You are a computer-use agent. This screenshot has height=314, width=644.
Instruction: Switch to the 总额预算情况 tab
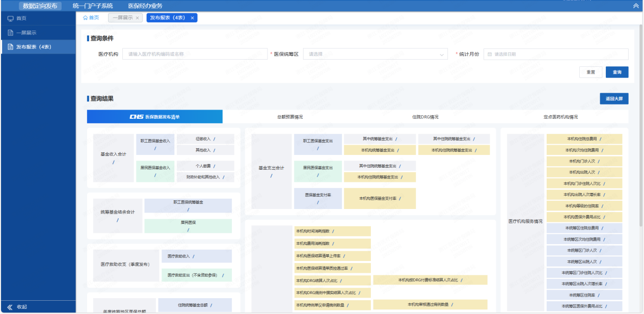click(290, 117)
